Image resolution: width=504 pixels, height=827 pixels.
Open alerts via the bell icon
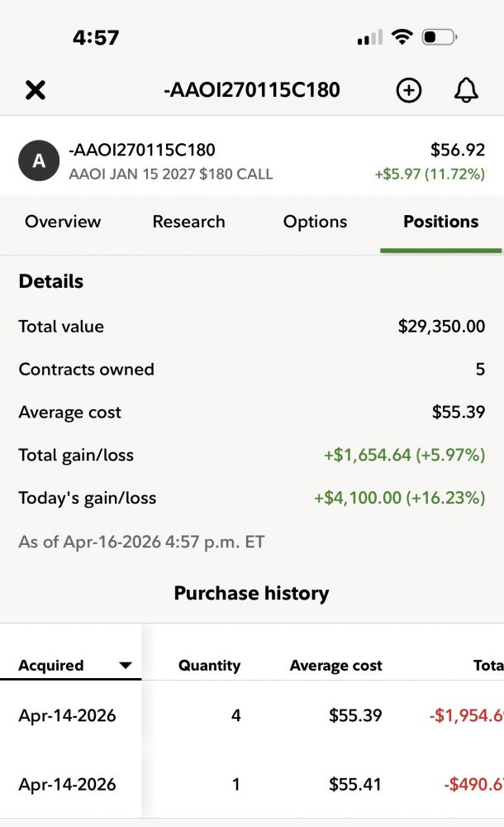(467, 90)
